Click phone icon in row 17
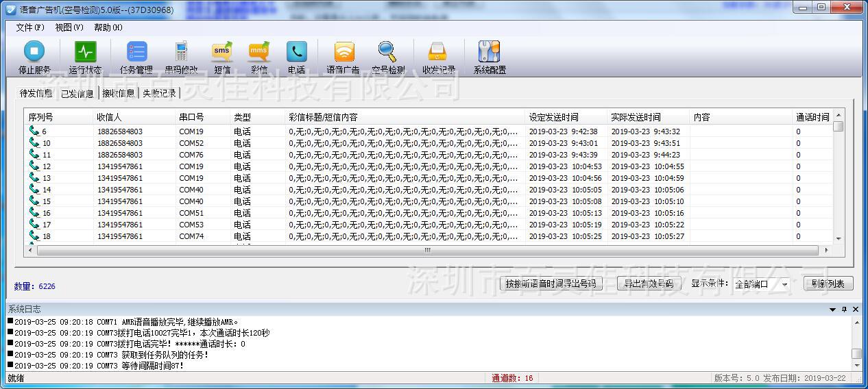 (x=34, y=224)
